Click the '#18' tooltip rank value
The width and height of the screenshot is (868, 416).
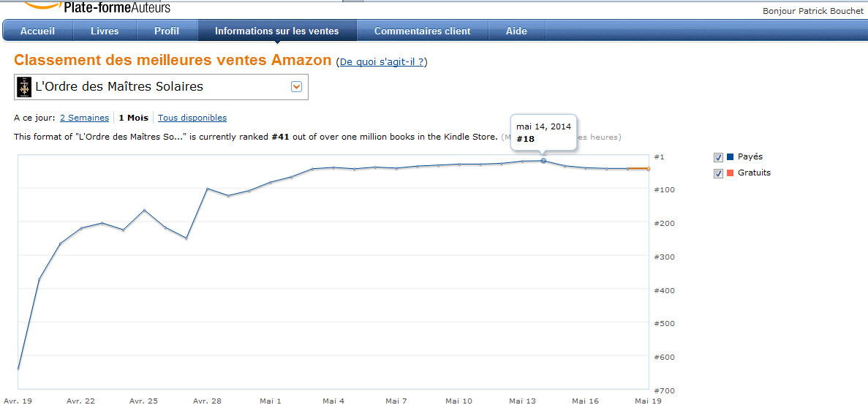525,139
